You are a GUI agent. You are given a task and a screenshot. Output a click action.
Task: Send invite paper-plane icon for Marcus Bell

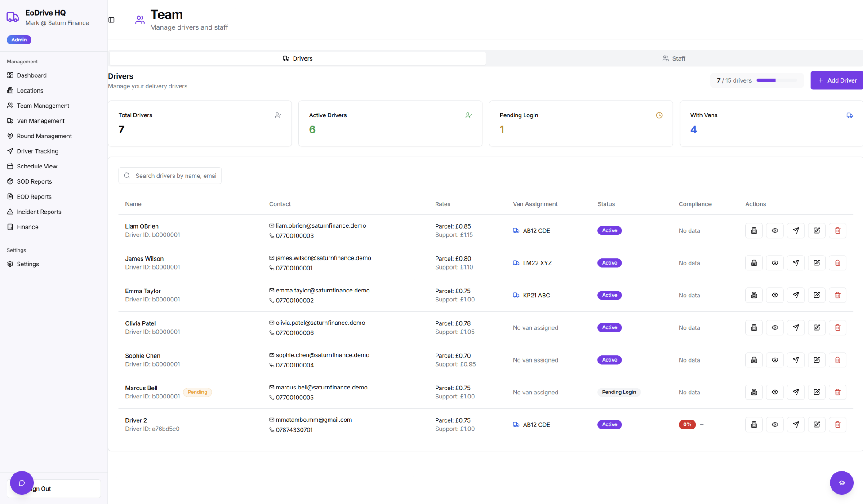click(796, 392)
